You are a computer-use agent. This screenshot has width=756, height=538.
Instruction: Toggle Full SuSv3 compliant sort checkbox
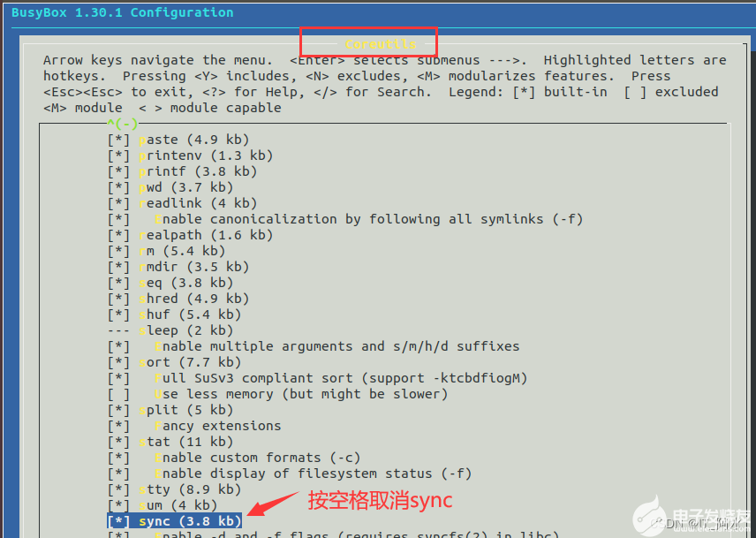click(x=118, y=378)
